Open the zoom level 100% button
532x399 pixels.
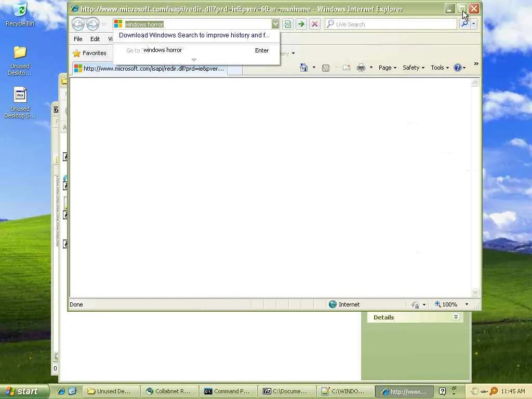(446, 304)
